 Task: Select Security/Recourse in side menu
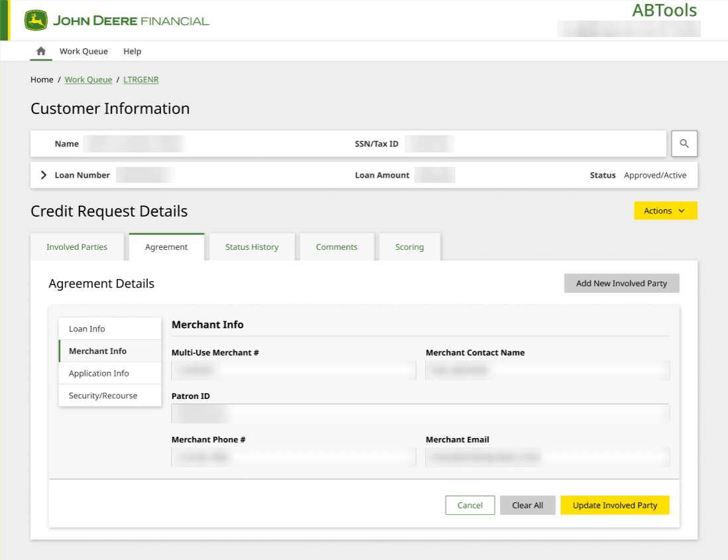(110, 395)
